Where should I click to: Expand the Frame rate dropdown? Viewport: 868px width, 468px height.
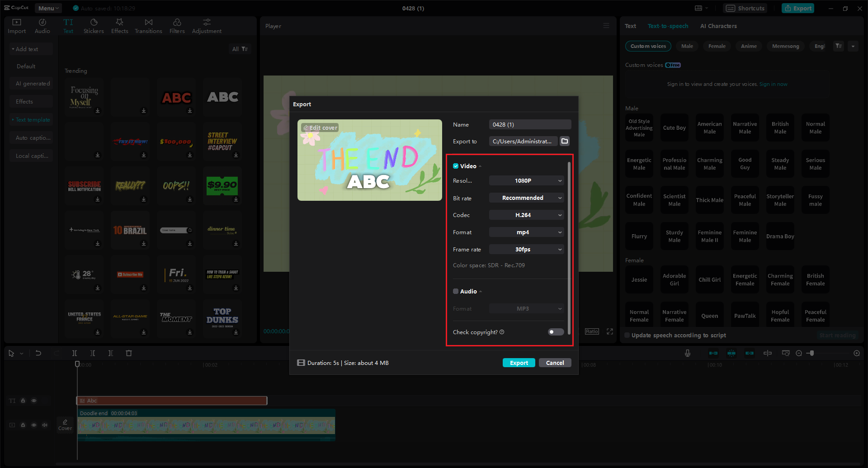(x=526, y=249)
